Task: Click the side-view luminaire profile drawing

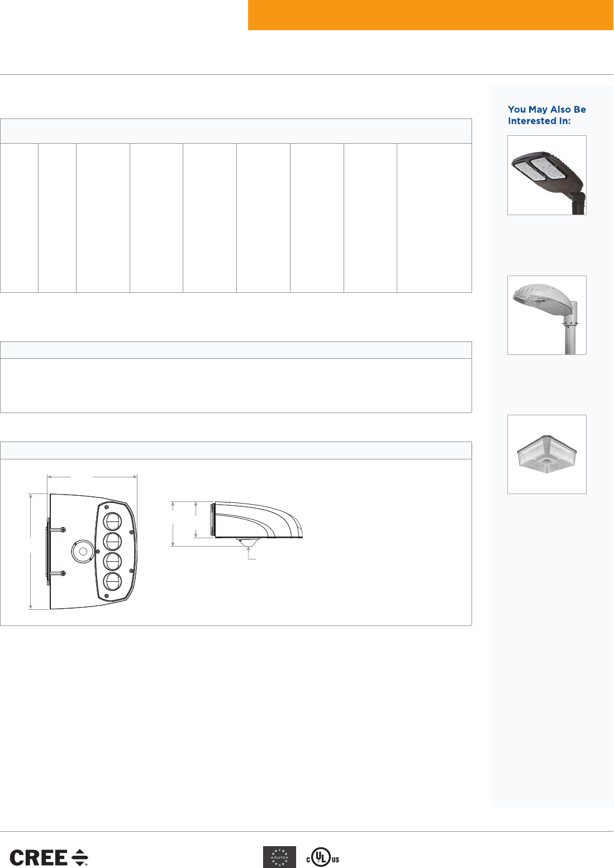Action: click(257, 520)
